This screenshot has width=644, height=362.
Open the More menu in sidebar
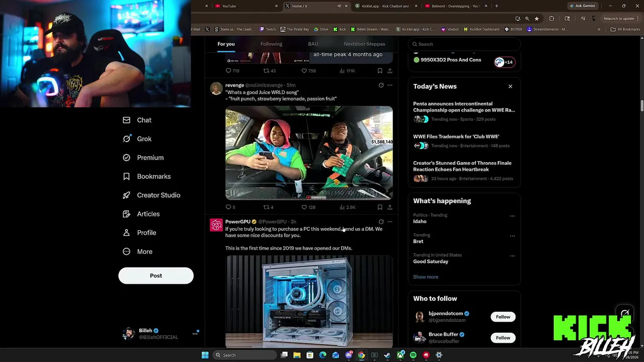[x=138, y=251]
